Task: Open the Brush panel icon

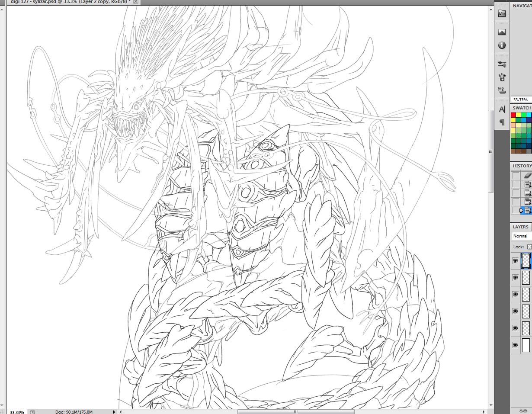Action: tap(502, 64)
